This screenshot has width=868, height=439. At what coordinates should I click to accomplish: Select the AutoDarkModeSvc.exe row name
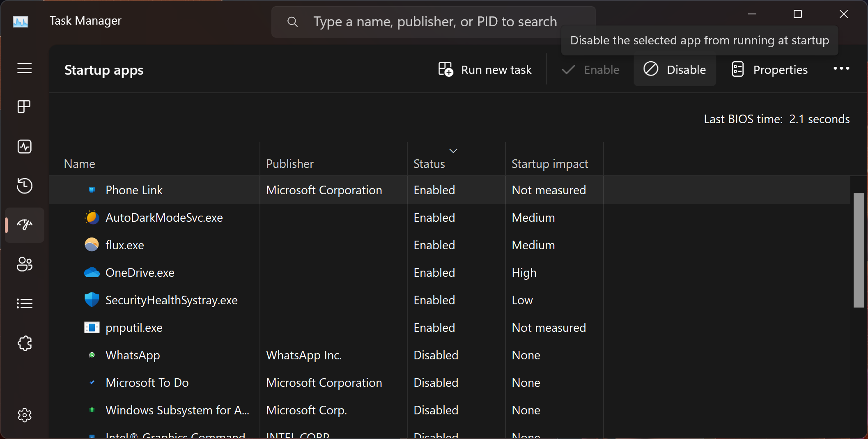164,218
